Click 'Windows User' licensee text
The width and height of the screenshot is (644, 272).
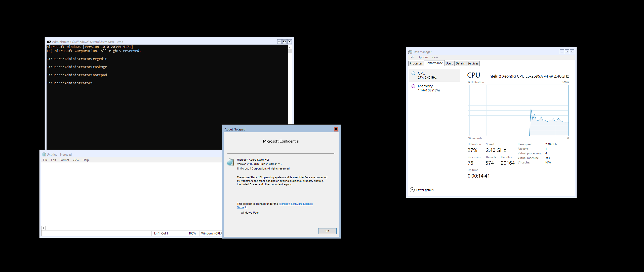[250, 213]
